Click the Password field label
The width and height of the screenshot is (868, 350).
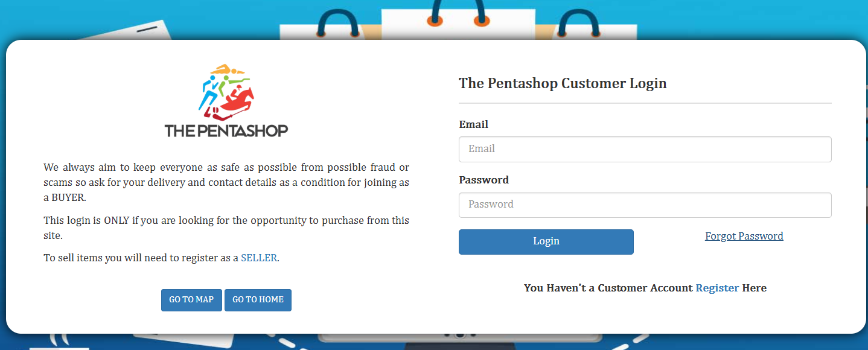point(483,180)
